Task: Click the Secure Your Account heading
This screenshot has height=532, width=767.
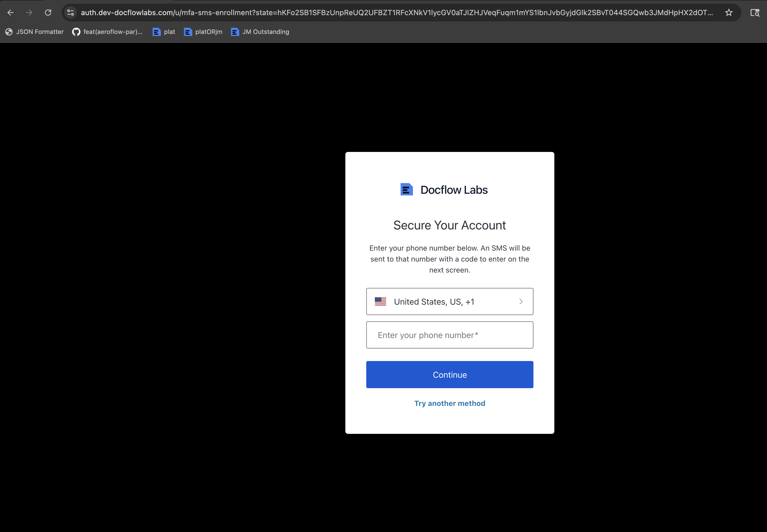Action: 449,225
